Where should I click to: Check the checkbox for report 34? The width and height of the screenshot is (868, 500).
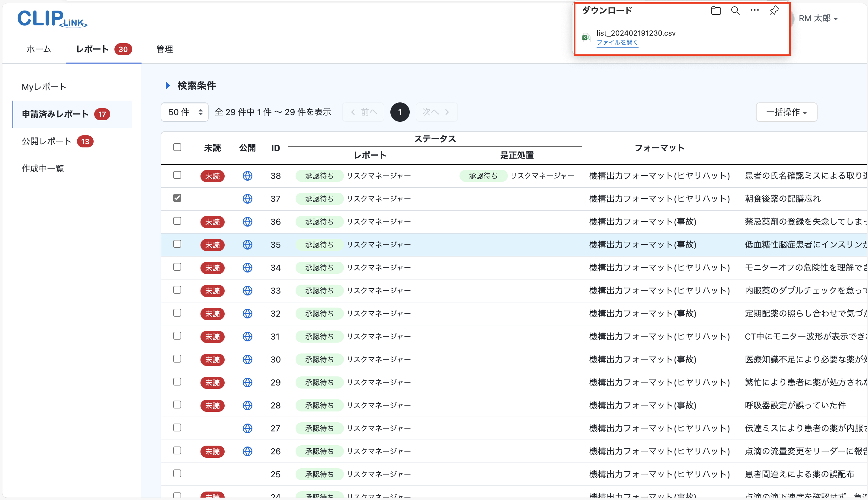(x=177, y=267)
